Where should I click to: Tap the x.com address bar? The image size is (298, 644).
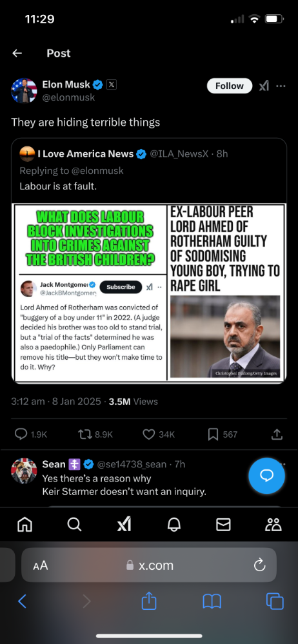pyautogui.click(x=149, y=565)
